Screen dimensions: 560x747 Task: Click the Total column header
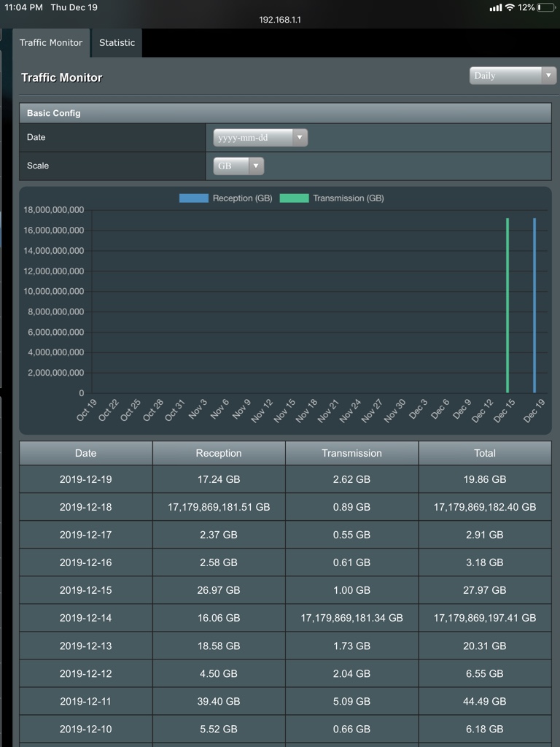pos(485,453)
